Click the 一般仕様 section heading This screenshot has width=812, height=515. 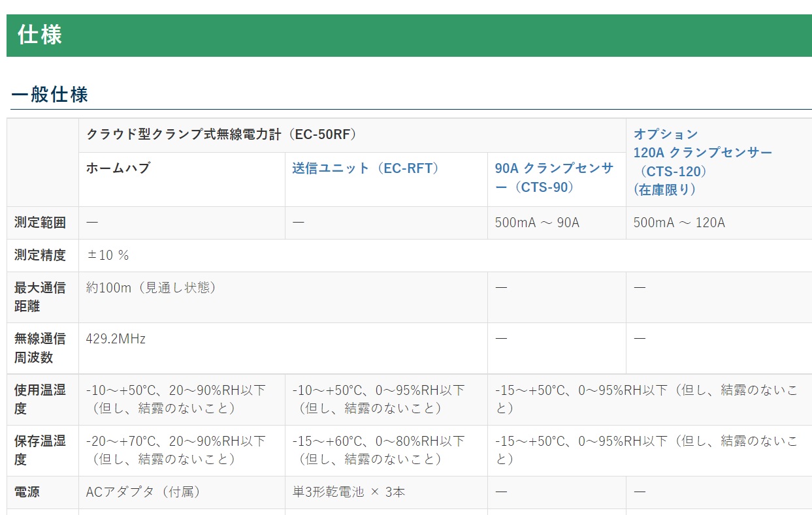click(x=50, y=95)
